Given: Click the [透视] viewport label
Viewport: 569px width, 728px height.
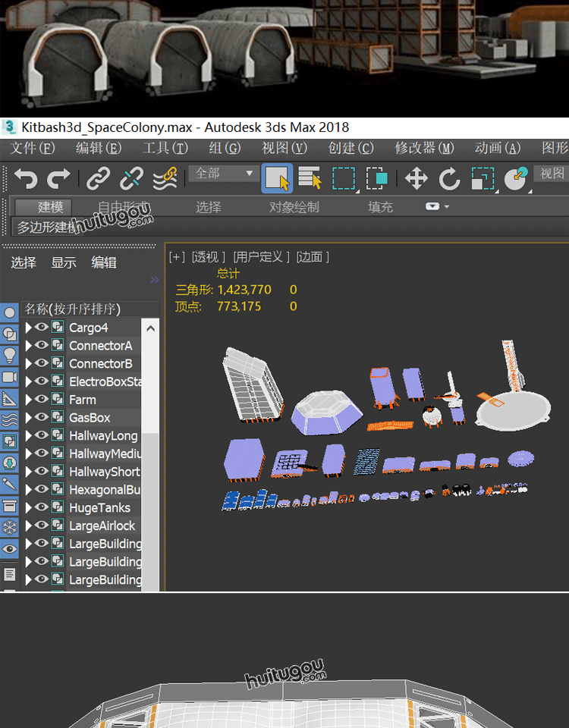Looking at the screenshot, I should pos(208,257).
